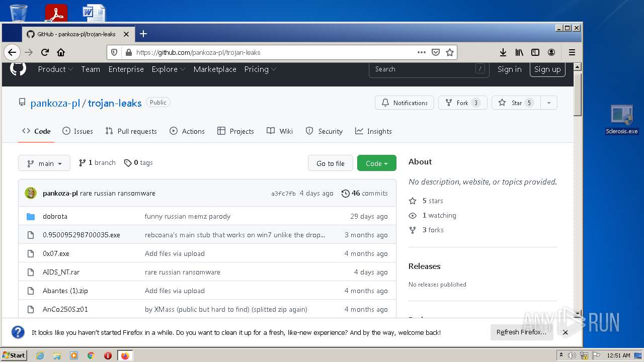This screenshot has width=644, height=362.
Task: Click the Save to Pocket icon
Action: point(436,52)
